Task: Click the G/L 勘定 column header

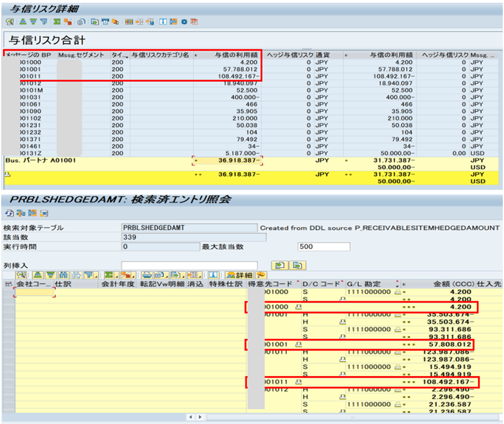Action: [372, 284]
